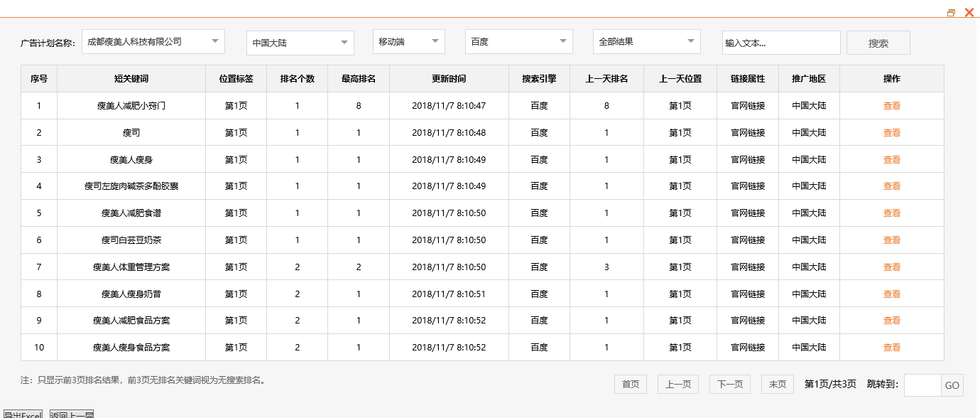980x418 pixels.
Task: Advance to next page using 下一页
Action: 729,384
